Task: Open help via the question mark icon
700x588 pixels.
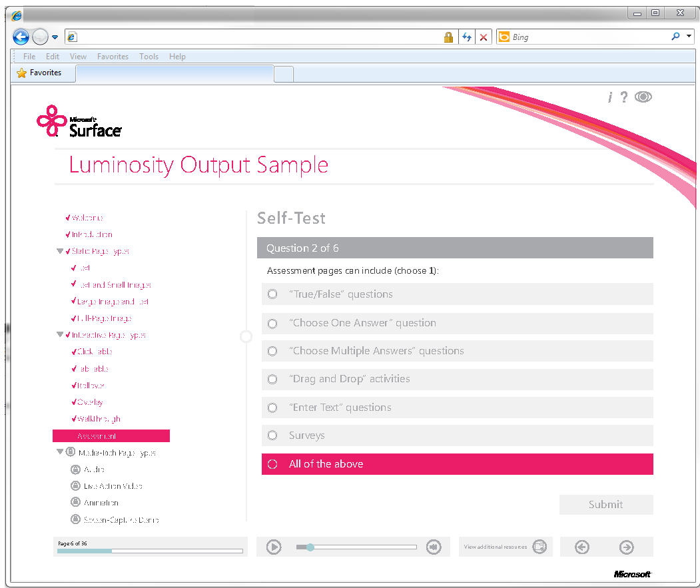Action: coord(623,97)
